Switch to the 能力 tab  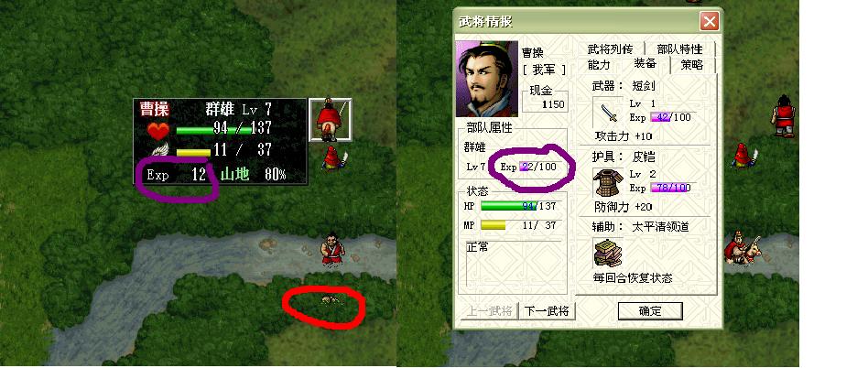coord(599,65)
